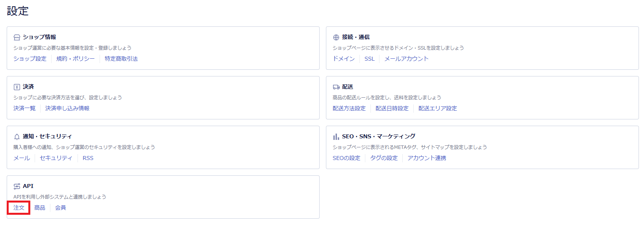Open the ドメイン settings link

[344, 59]
